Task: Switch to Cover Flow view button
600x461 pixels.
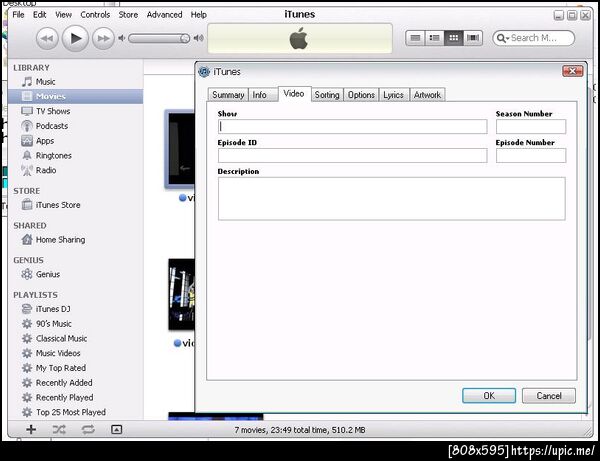Action: tap(473, 38)
